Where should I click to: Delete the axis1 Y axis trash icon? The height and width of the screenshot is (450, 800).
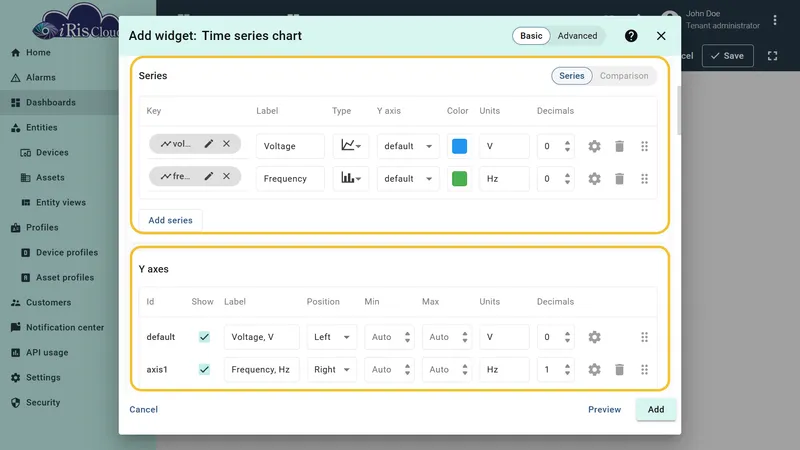(x=619, y=369)
